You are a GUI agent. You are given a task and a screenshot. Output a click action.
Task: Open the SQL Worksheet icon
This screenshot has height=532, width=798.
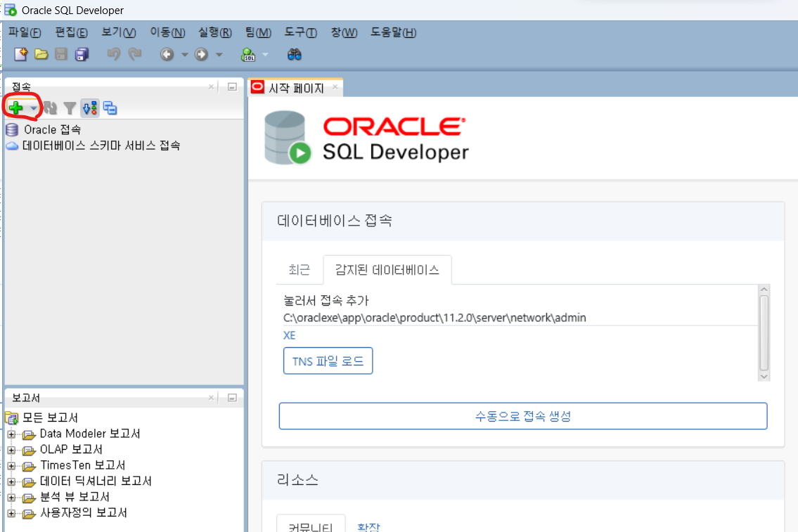pyautogui.click(x=248, y=54)
